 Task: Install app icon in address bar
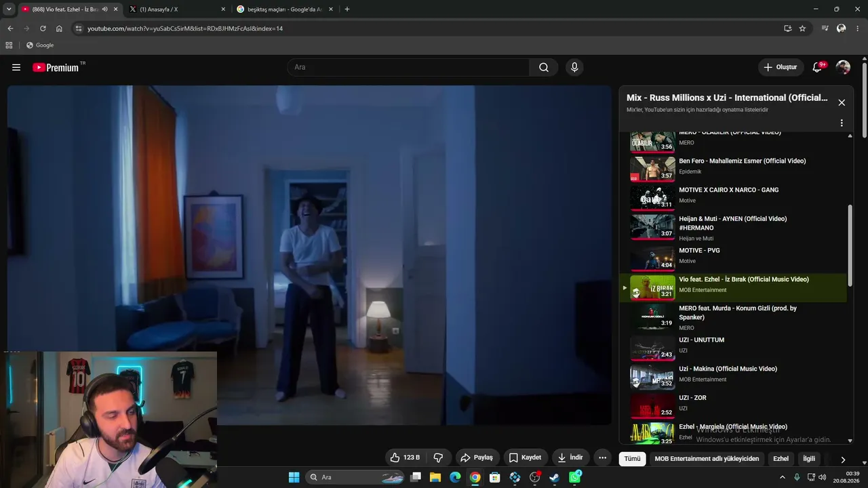787,28
